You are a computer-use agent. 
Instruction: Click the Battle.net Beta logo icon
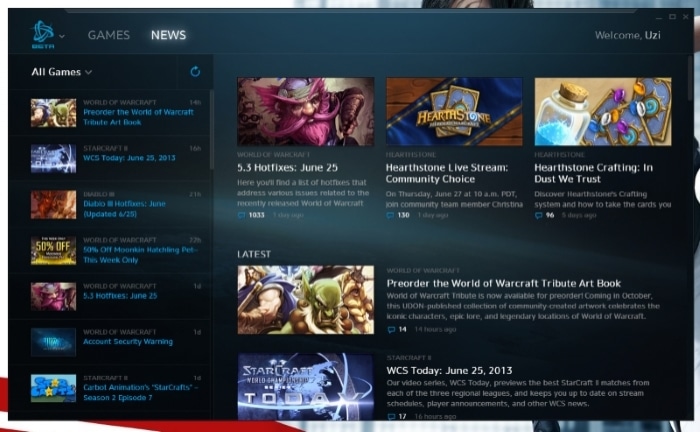pos(43,34)
